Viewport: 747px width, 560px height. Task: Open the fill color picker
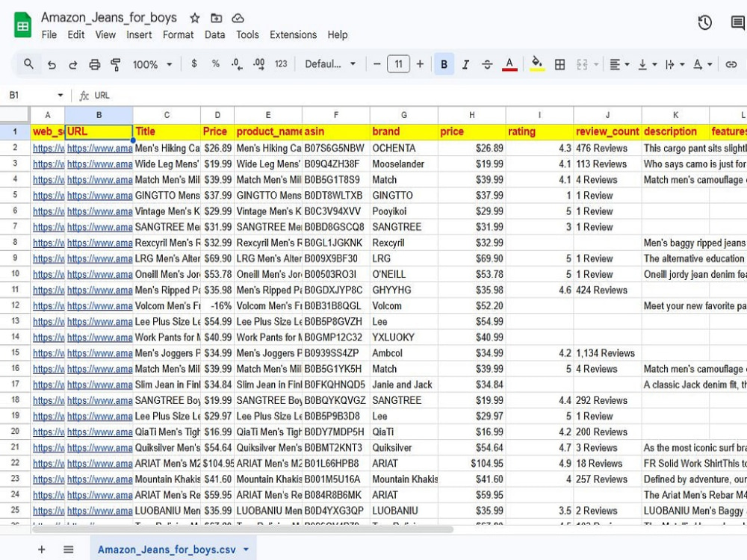click(537, 63)
